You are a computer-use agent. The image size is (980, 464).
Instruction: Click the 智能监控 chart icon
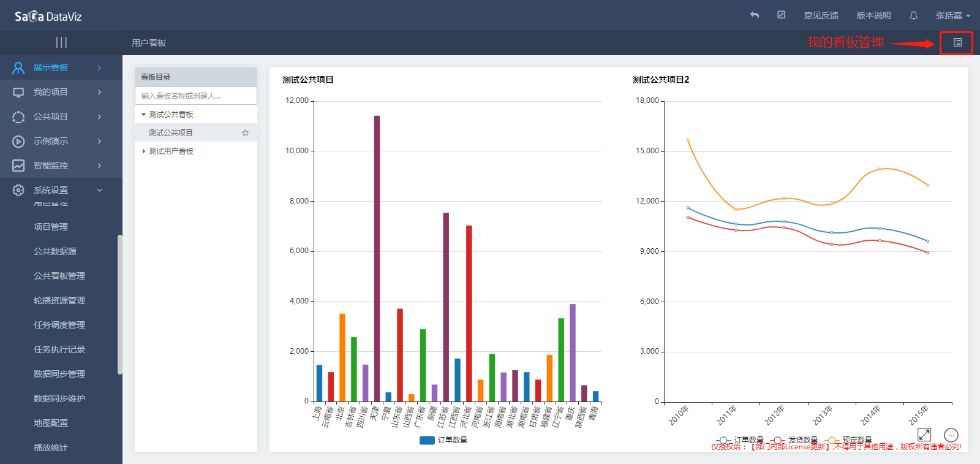point(18,165)
